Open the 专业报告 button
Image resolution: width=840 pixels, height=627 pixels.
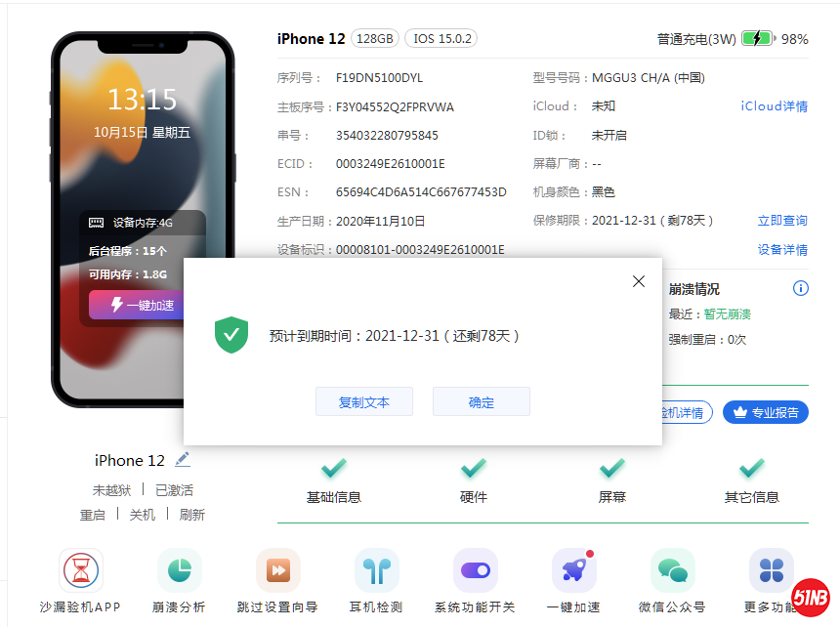[x=766, y=412]
